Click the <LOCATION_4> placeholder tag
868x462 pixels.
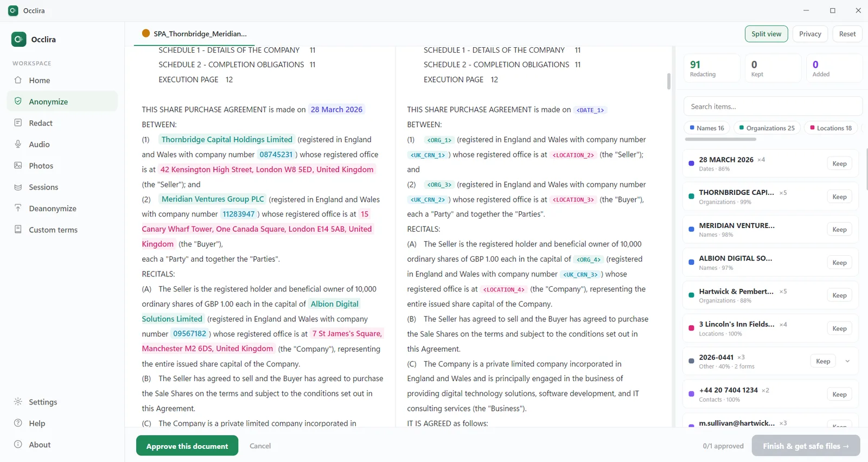coord(504,289)
